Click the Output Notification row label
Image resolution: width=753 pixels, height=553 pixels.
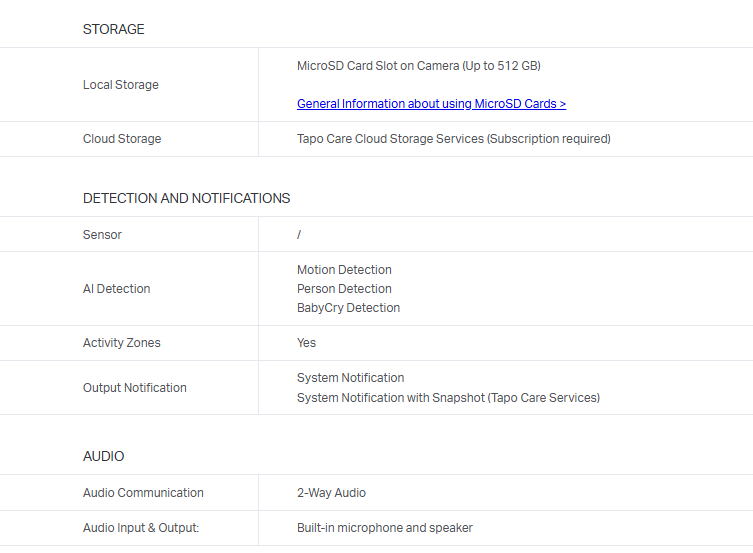pos(134,388)
